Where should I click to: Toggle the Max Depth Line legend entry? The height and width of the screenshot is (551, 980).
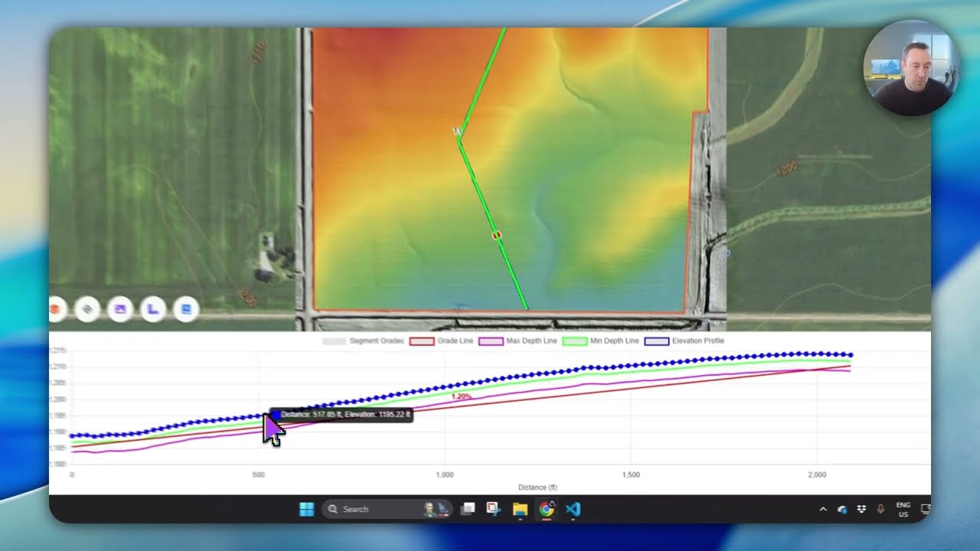click(x=518, y=341)
